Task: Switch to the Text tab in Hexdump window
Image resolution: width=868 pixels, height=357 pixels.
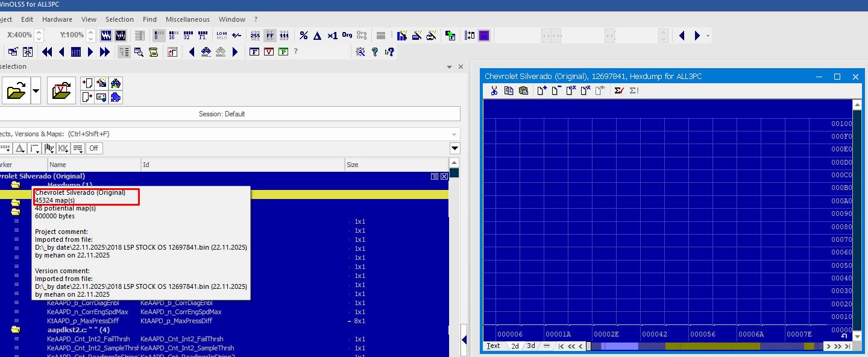Action: (493, 346)
